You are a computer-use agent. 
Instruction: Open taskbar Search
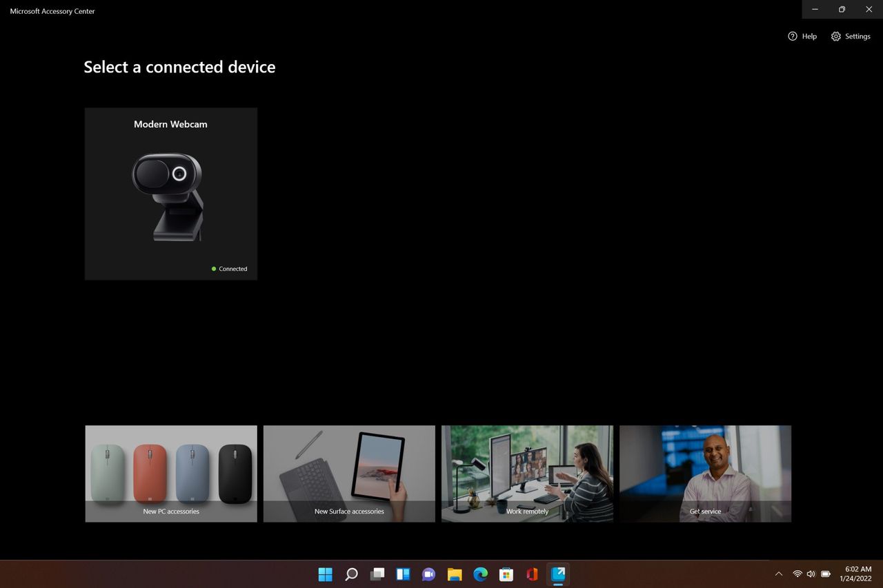(351, 574)
